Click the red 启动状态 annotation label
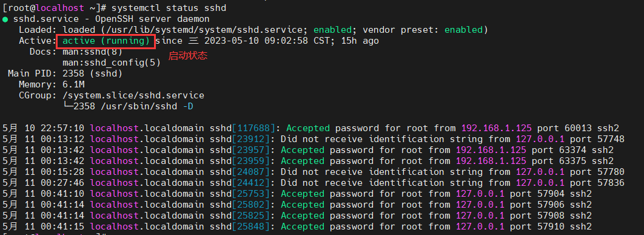The width and height of the screenshot is (644, 235). click(x=188, y=56)
